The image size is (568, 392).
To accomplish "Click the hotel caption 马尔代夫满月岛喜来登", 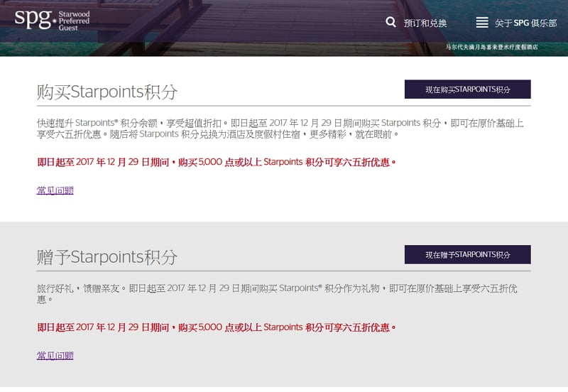I will click(x=491, y=47).
